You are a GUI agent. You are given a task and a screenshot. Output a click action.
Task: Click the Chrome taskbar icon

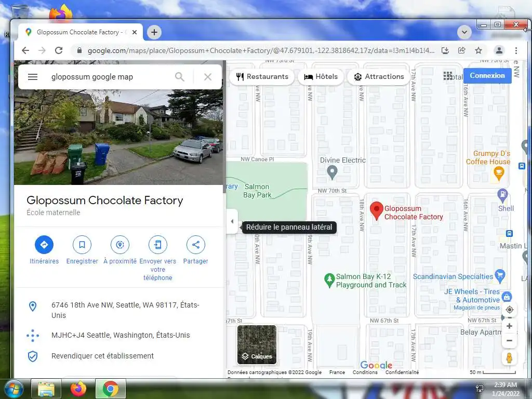click(x=111, y=389)
